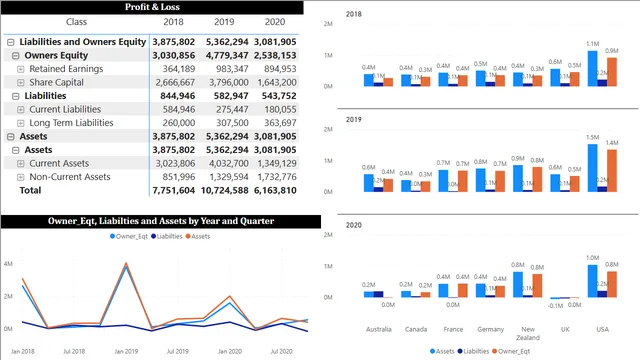
Task: Click the 2019 bar chart panel heading
Action: (353, 120)
